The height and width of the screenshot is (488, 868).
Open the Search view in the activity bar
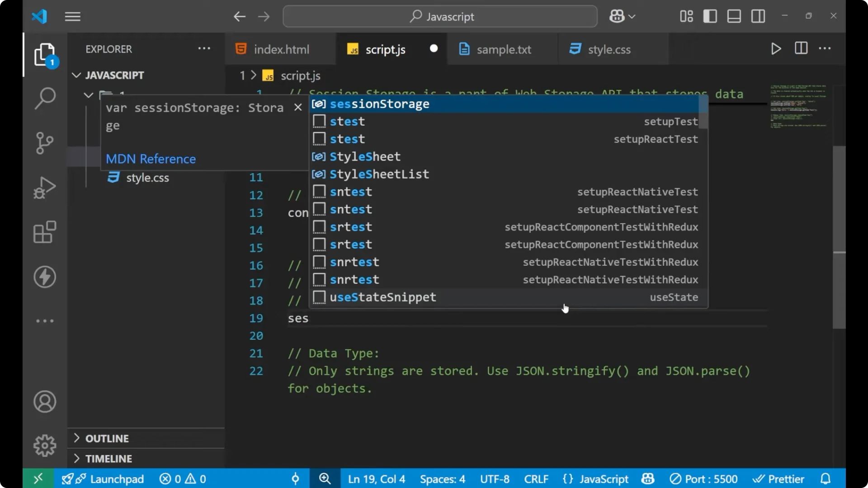tap(44, 98)
